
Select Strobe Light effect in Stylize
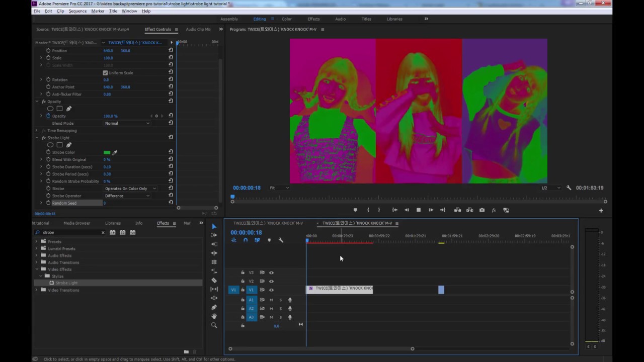click(67, 283)
